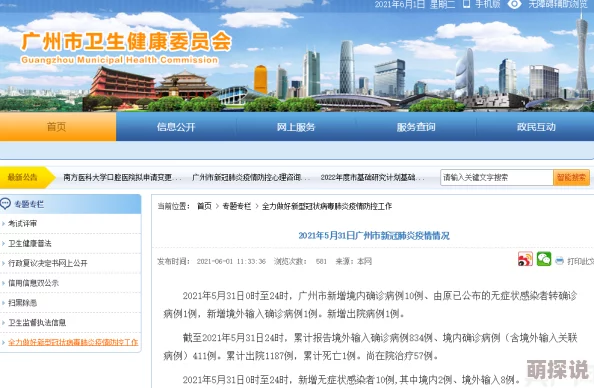The image size is (594, 388).
Task: Click the 广州市卫生健康委员会 site title
Action: pyautogui.click(x=126, y=41)
